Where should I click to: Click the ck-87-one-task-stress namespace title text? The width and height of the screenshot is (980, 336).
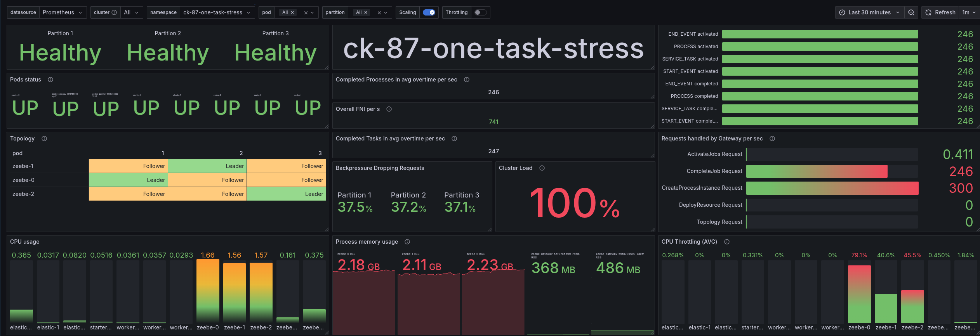tap(493, 49)
